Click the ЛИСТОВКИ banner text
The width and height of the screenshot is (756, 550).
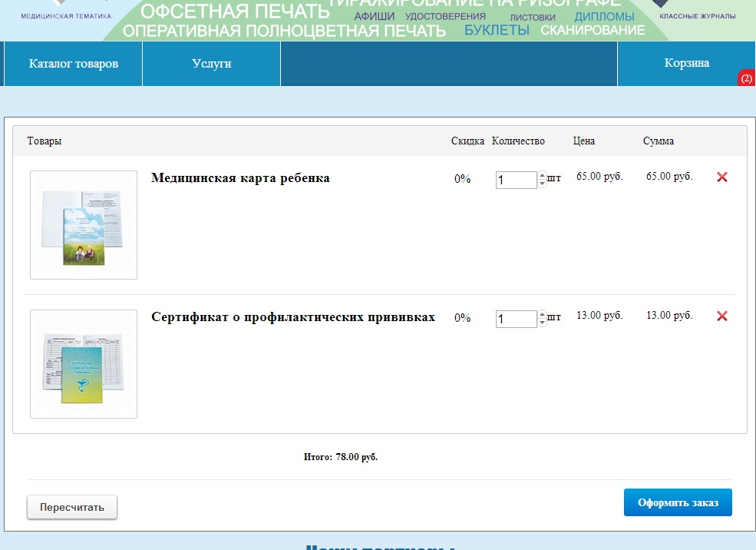(533, 18)
